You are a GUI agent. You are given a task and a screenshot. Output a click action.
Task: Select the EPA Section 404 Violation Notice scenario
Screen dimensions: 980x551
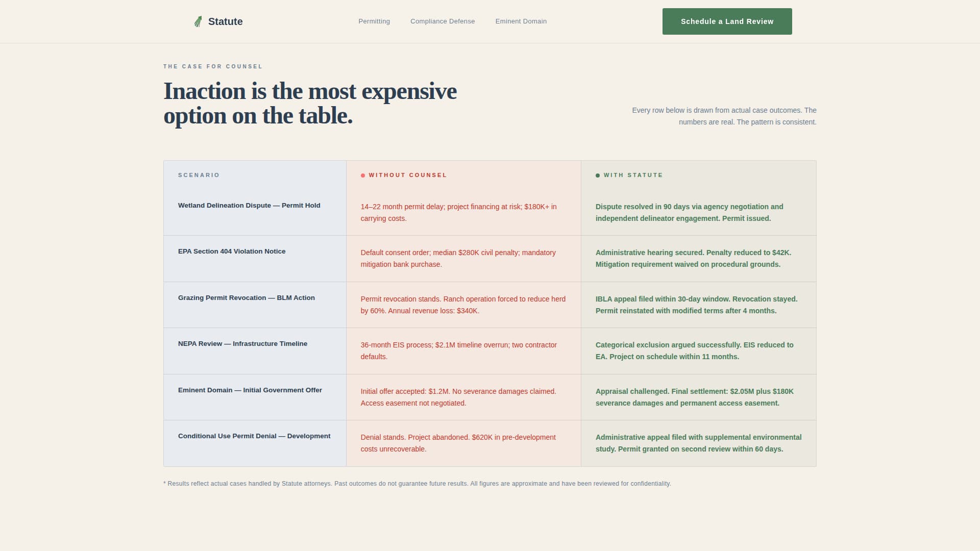pyautogui.click(x=232, y=251)
